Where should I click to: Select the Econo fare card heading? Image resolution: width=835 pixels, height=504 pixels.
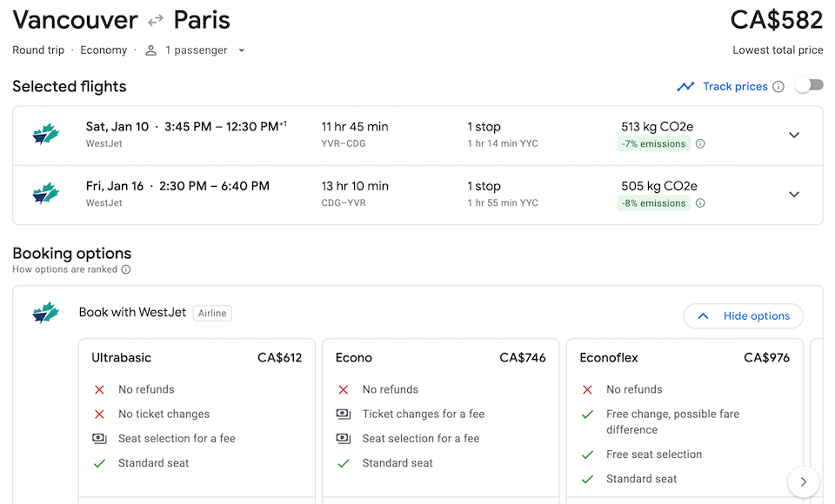354,358
